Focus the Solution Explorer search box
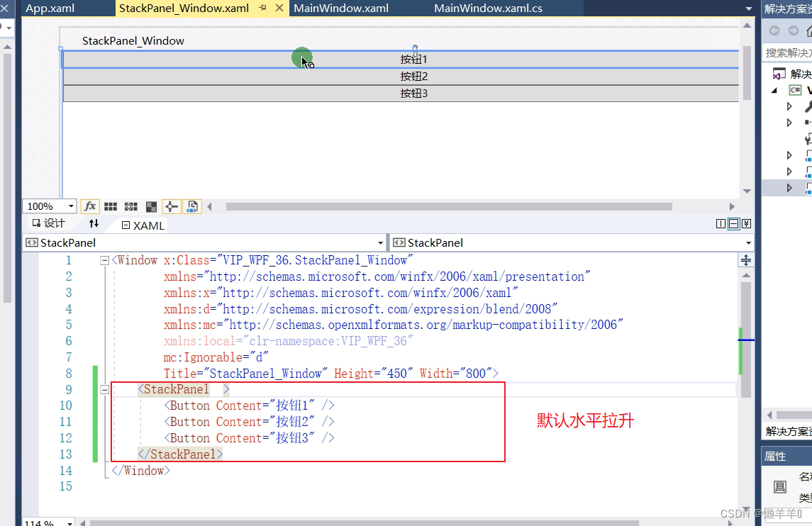The width and height of the screenshot is (812, 526). point(788,52)
